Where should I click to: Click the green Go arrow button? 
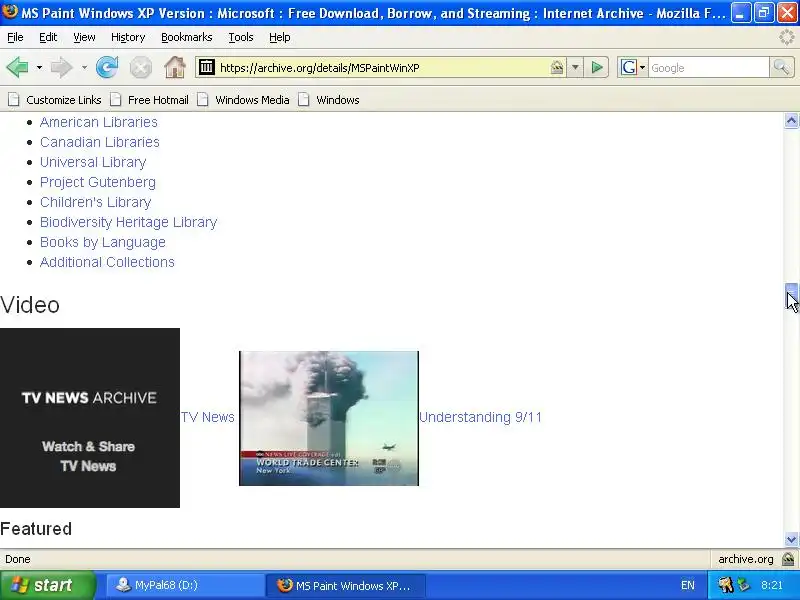596,67
